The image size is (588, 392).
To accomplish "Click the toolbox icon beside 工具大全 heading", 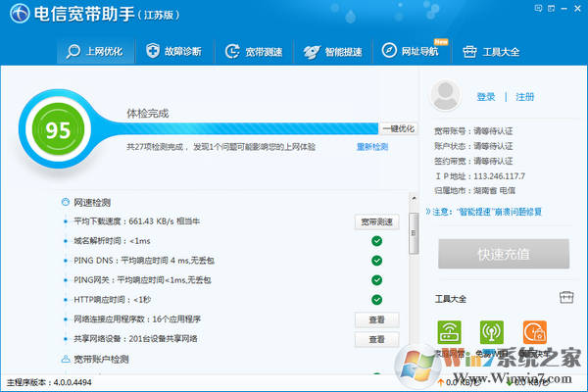I will (x=565, y=297).
